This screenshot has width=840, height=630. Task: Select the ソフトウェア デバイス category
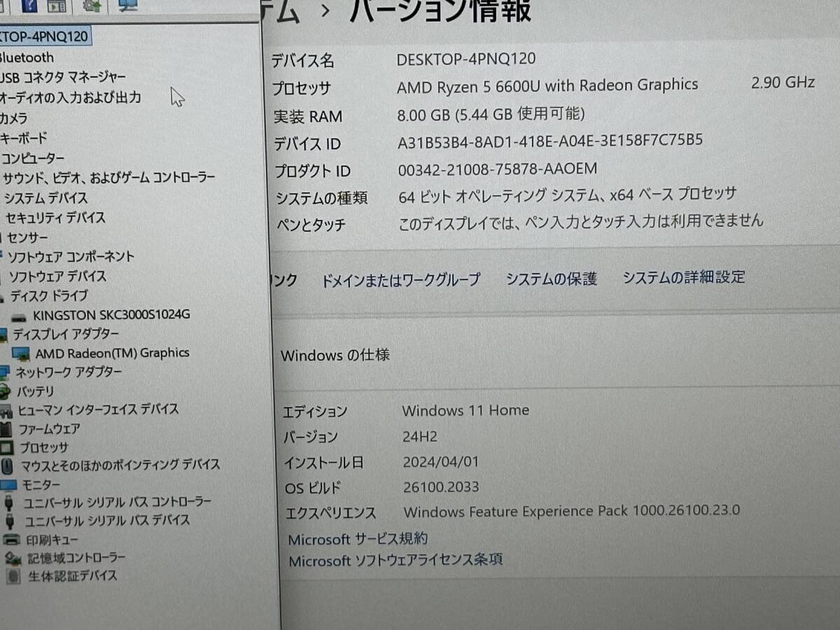pos(57,276)
